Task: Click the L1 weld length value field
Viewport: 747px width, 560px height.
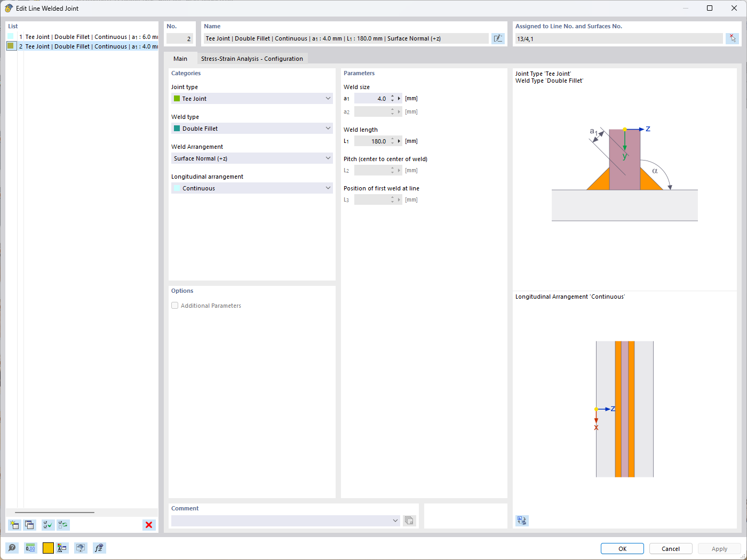Action: (371, 141)
